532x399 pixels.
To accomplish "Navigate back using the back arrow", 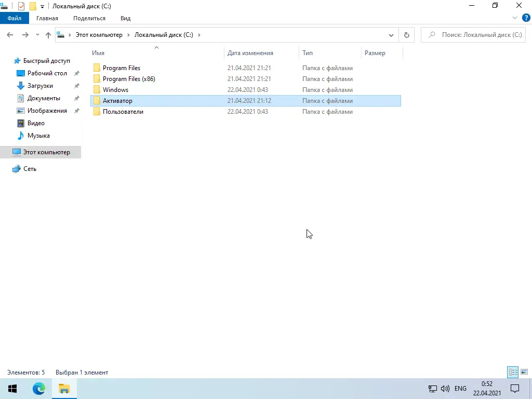I will 10,35.
